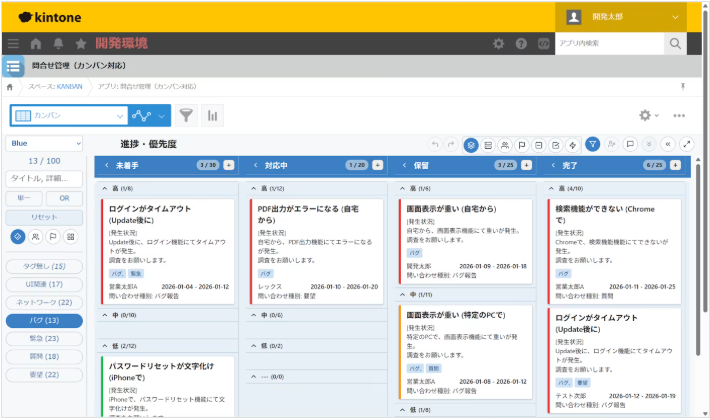
Task: Click the code icon beside the help icon
Action: [543, 43]
